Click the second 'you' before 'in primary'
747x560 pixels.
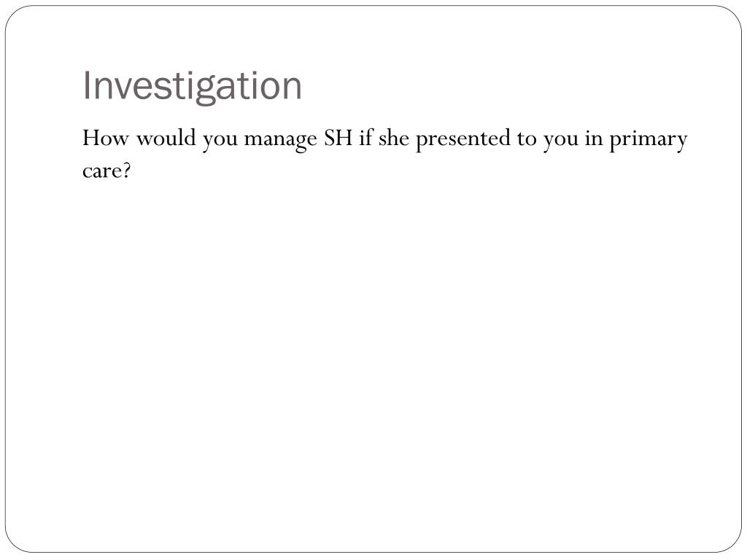(561, 141)
